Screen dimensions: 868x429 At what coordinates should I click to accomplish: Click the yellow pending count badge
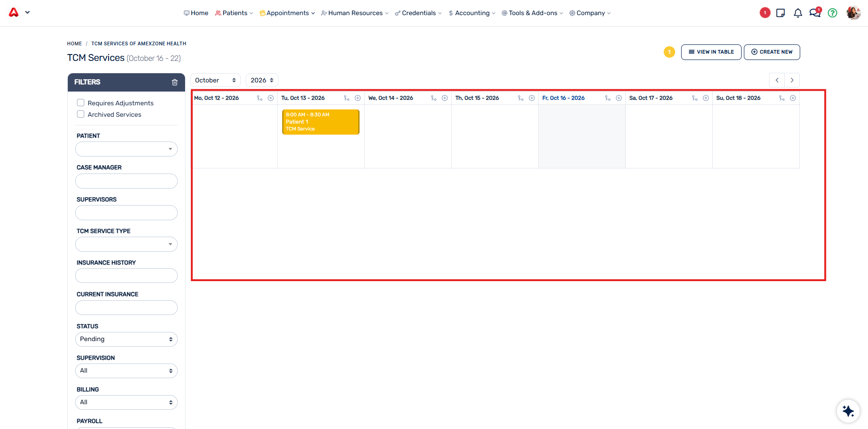coord(669,52)
